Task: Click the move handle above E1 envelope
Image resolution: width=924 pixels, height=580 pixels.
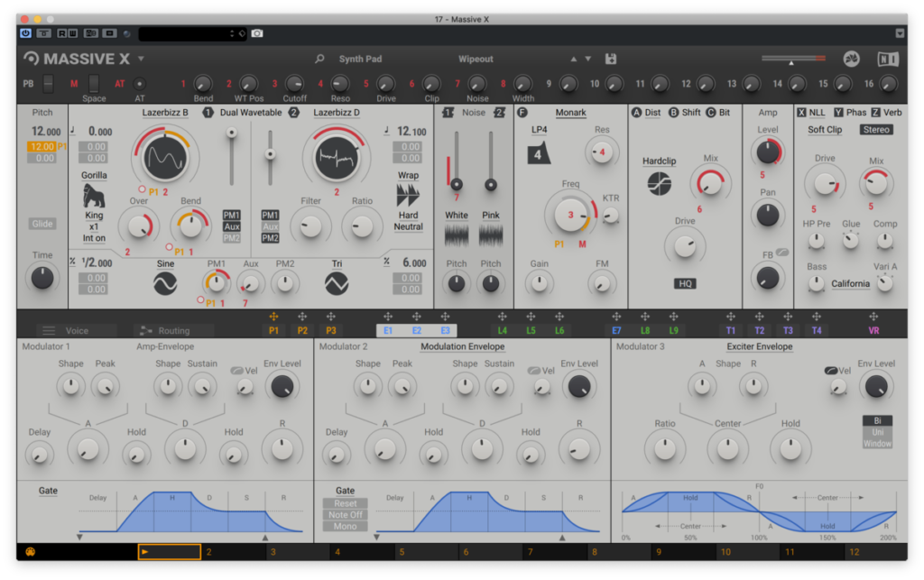Action: [x=388, y=317]
